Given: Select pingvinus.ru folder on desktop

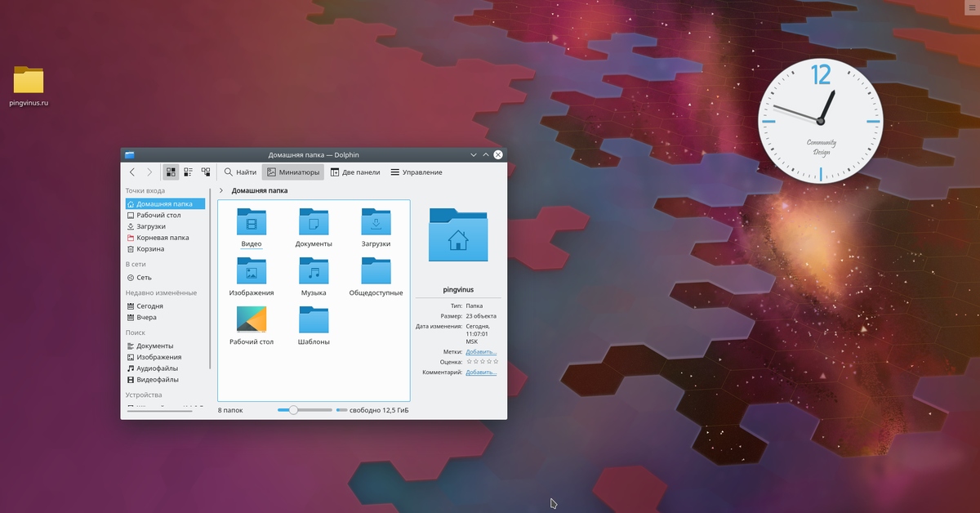Looking at the screenshot, I should tap(29, 81).
